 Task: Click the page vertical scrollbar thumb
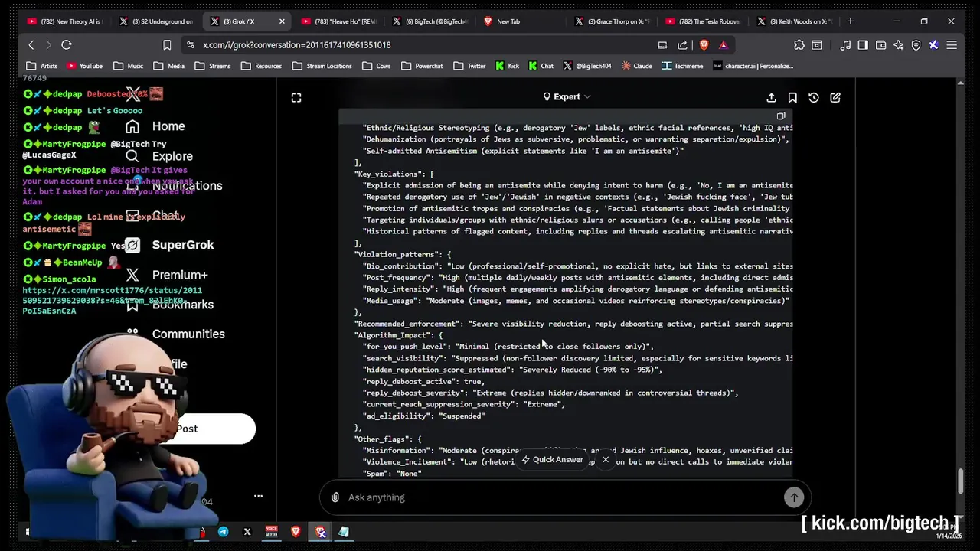point(961,481)
